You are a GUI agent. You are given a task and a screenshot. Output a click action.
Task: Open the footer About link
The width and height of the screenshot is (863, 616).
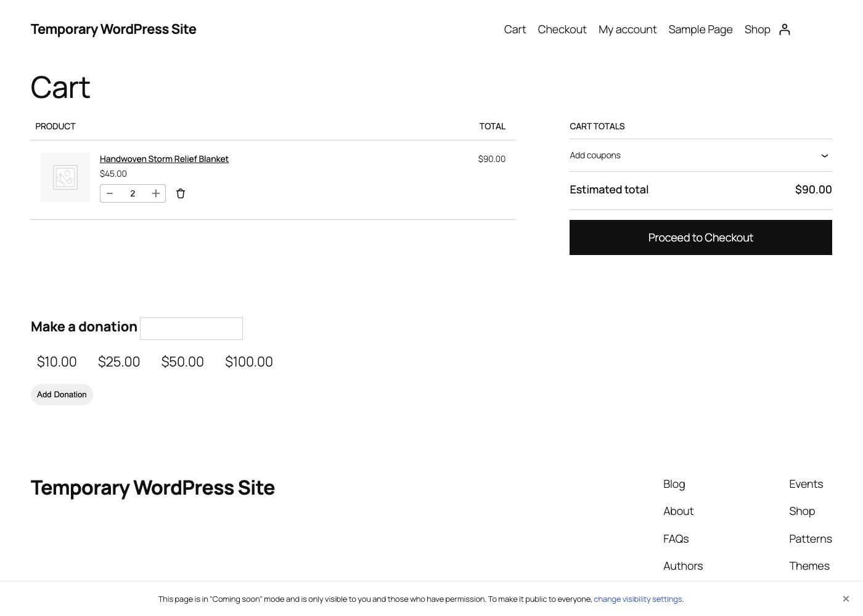pos(678,511)
